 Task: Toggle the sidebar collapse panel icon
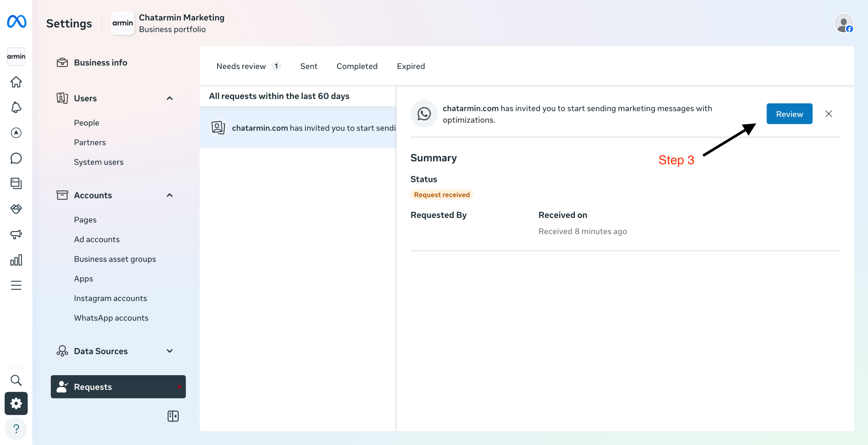click(173, 416)
